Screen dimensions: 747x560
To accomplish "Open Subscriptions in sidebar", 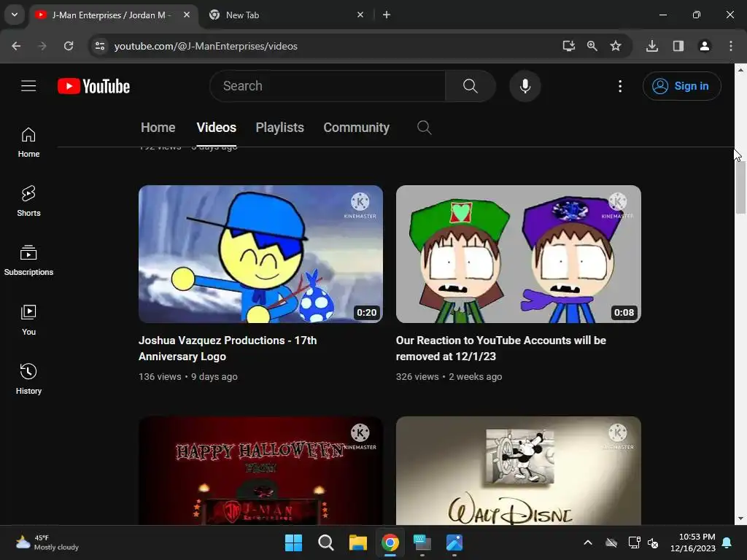I will (x=28, y=260).
